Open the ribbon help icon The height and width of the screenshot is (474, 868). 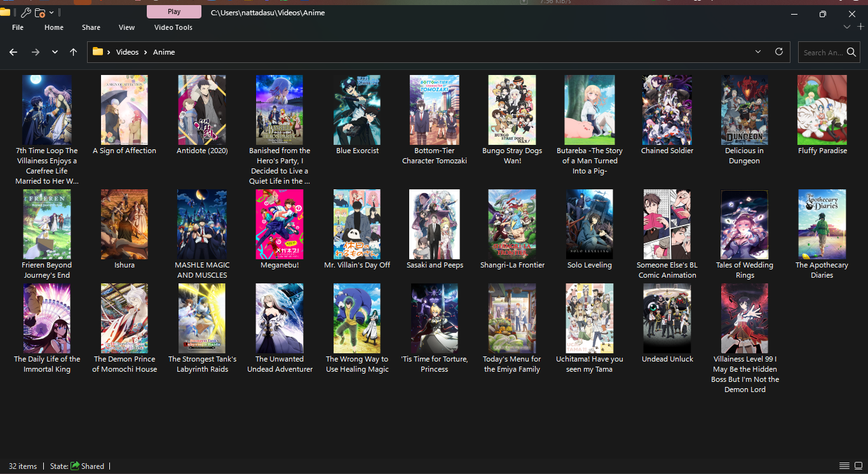point(860,27)
